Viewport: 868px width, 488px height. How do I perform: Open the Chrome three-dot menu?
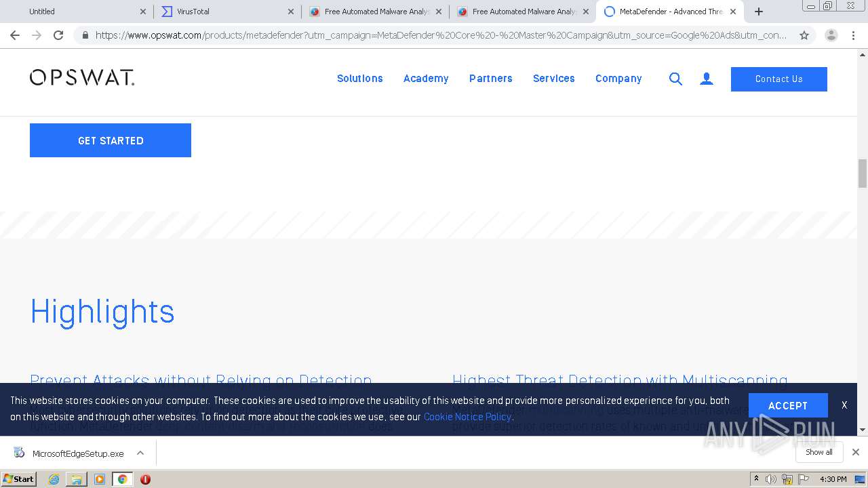click(852, 35)
